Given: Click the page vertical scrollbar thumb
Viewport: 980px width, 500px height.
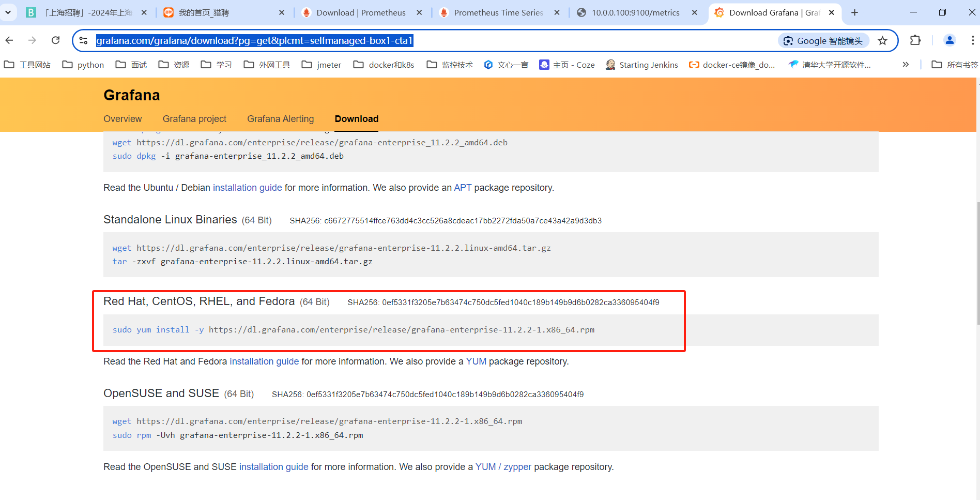Looking at the screenshot, I should 978,264.
